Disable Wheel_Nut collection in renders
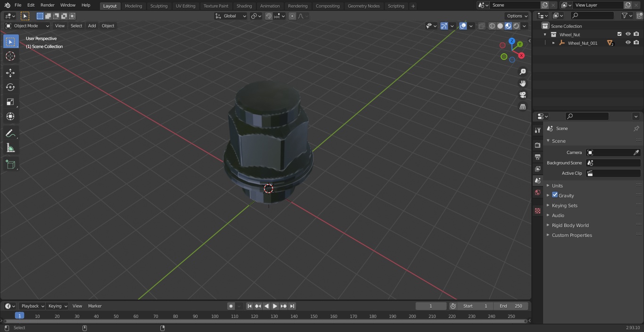The image size is (644, 332). click(636, 34)
